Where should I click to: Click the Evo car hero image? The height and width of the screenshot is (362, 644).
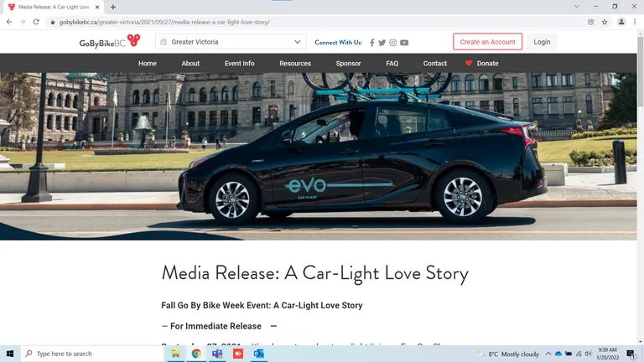tap(319, 156)
